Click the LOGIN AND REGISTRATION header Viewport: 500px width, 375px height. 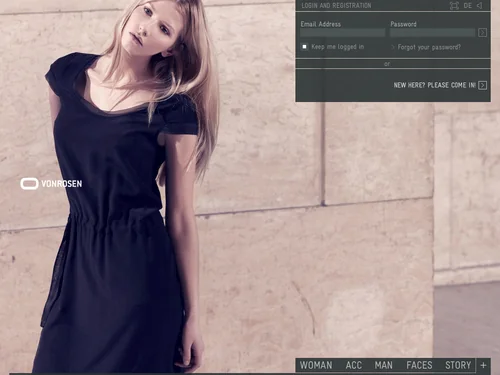[x=336, y=6]
